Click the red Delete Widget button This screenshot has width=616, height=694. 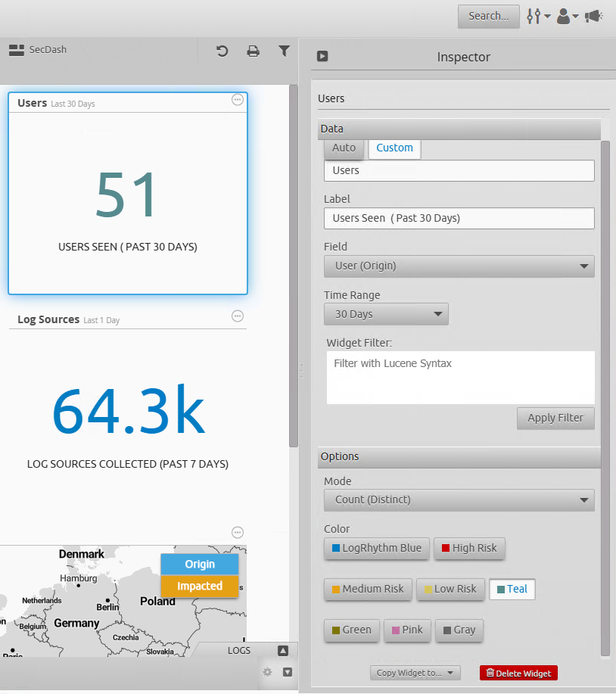(518, 673)
